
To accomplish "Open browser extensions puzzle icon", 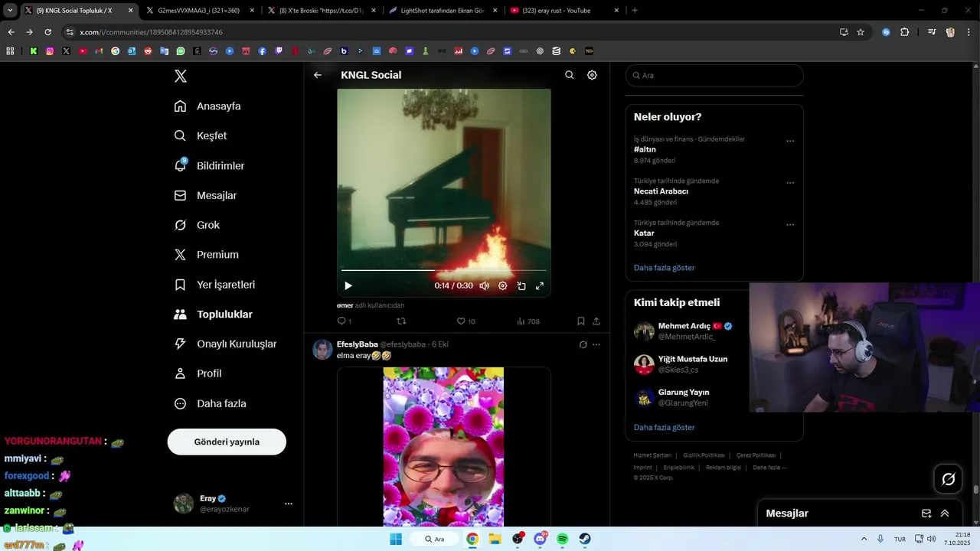I will point(905,32).
